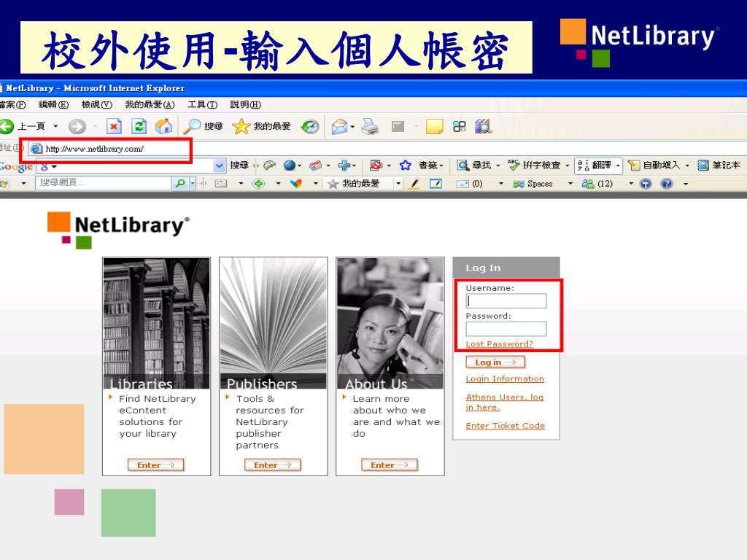
Task: Click Google toolbar blue globe icon
Action: point(289,166)
